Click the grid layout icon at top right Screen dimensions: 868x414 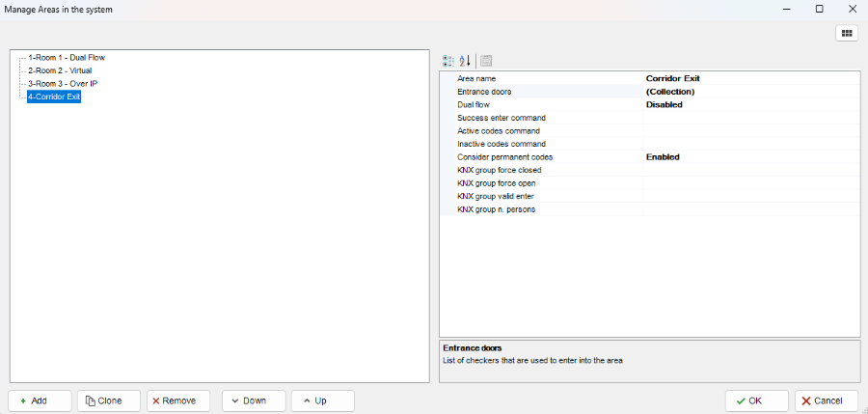(847, 33)
